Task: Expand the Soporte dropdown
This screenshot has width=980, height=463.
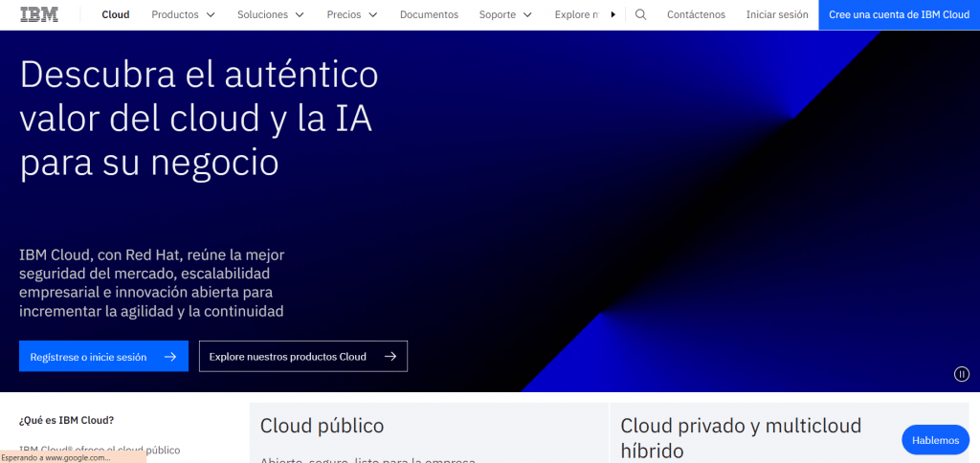Action: [505, 14]
